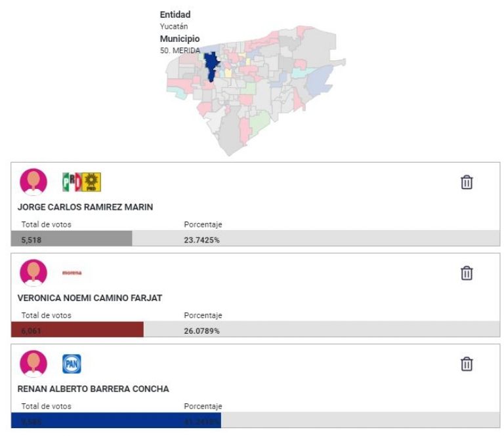504x436 pixels.
Task: Click the PAN party logo
Action: [x=72, y=364]
